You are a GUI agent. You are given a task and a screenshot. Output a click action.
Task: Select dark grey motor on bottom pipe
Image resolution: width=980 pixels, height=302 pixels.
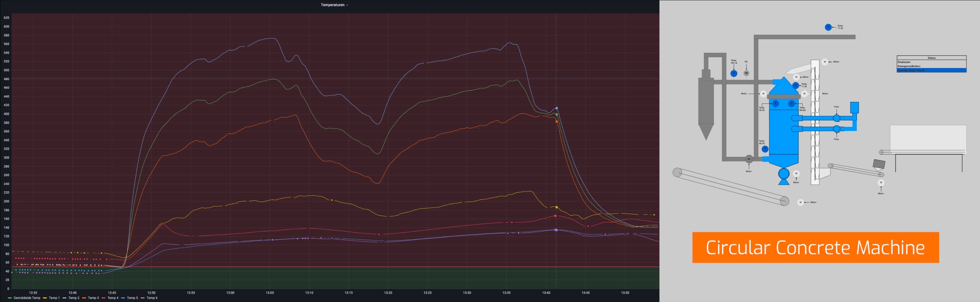(749, 159)
